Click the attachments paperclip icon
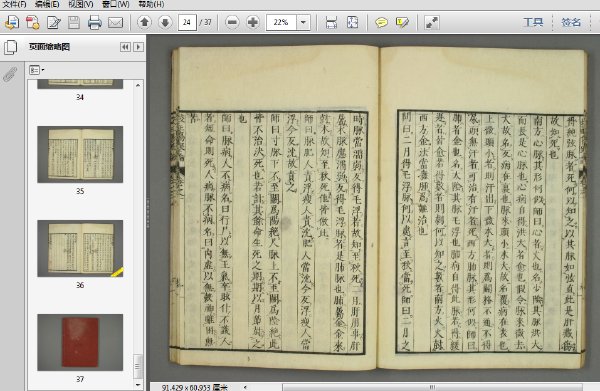The image size is (600, 391). [x=10, y=74]
